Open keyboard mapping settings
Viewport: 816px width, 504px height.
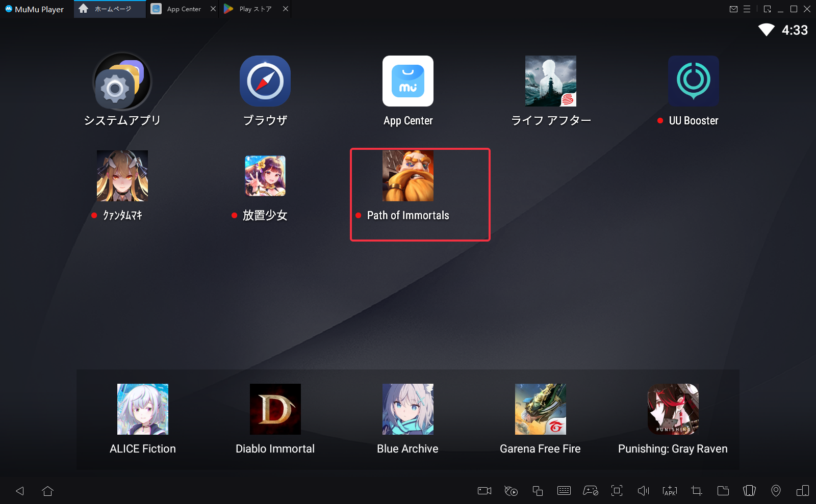point(564,491)
